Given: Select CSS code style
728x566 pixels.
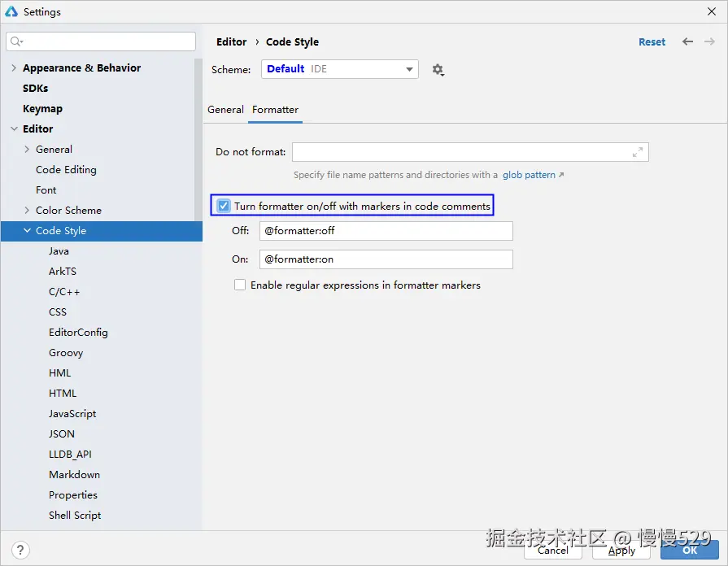Looking at the screenshot, I should coord(58,312).
